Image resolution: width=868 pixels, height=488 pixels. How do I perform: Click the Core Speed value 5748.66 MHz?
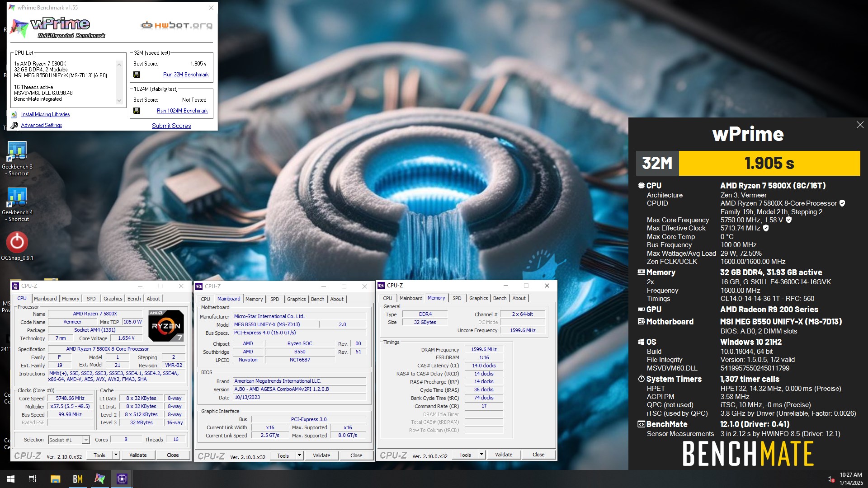pyautogui.click(x=70, y=399)
